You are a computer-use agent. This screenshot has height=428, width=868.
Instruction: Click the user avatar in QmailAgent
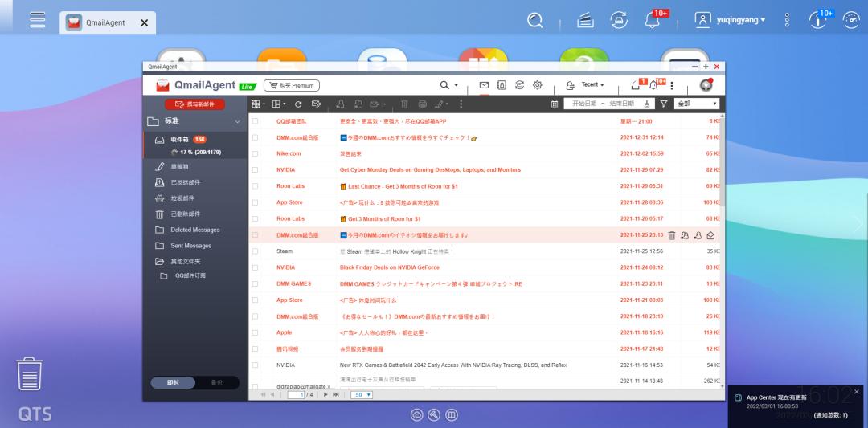tap(706, 85)
